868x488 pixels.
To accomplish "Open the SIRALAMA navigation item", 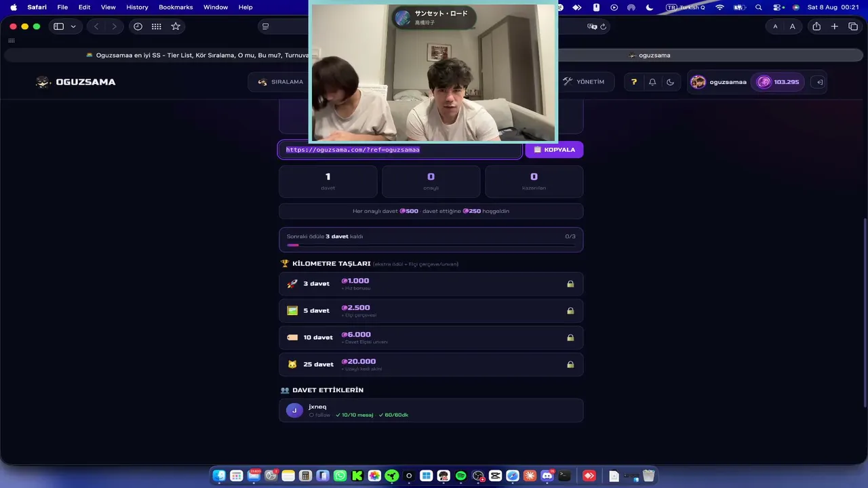I will pyautogui.click(x=281, y=82).
